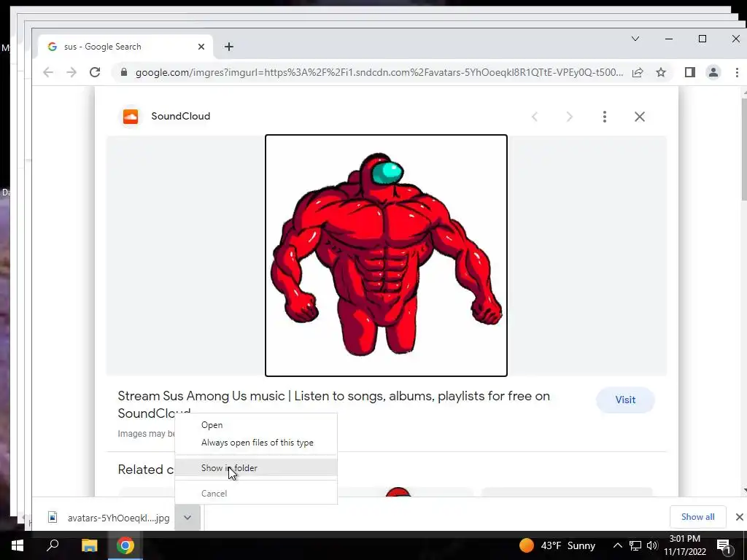Open the Chrome profile avatar

[x=713, y=72]
